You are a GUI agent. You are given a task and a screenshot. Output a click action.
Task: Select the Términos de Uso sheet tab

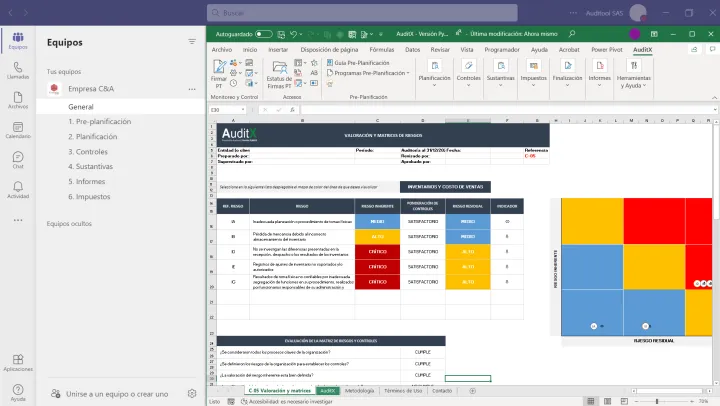click(403, 391)
